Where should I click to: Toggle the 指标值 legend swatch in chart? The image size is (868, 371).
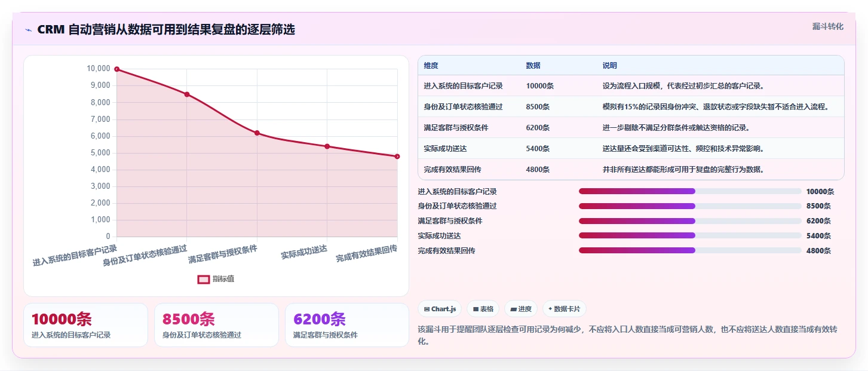[204, 279]
